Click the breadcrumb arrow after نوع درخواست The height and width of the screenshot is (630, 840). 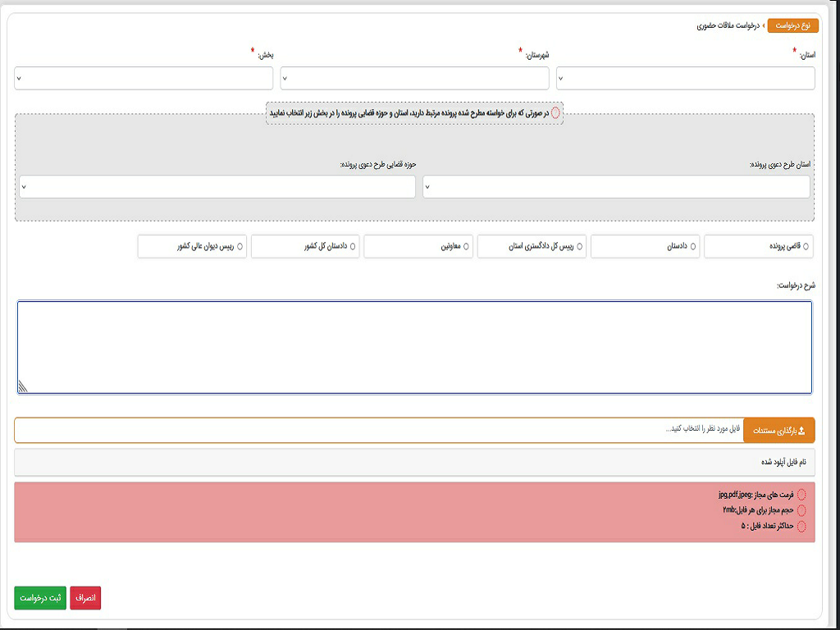[x=765, y=26]
